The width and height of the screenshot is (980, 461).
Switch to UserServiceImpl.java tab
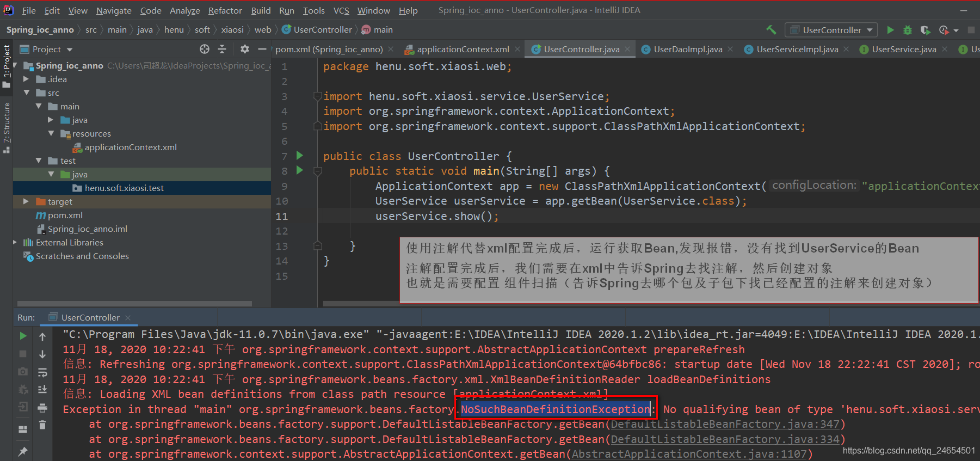click(797, 49)
